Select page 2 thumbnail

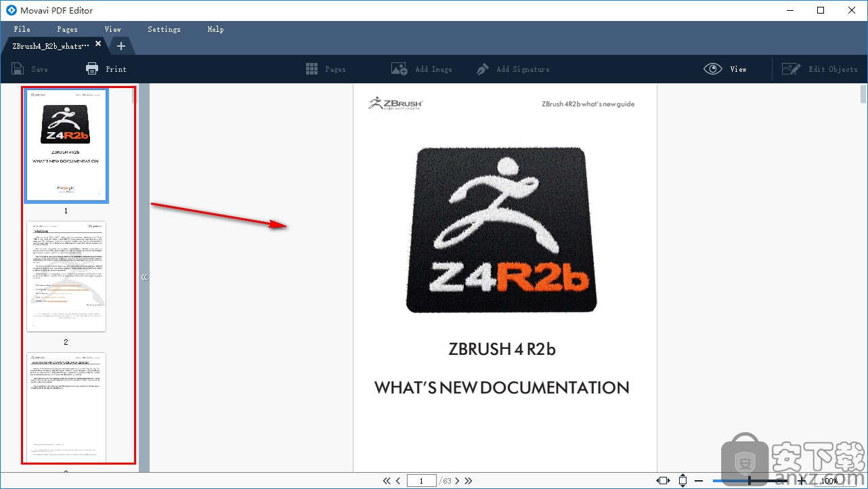pos(66,276)
